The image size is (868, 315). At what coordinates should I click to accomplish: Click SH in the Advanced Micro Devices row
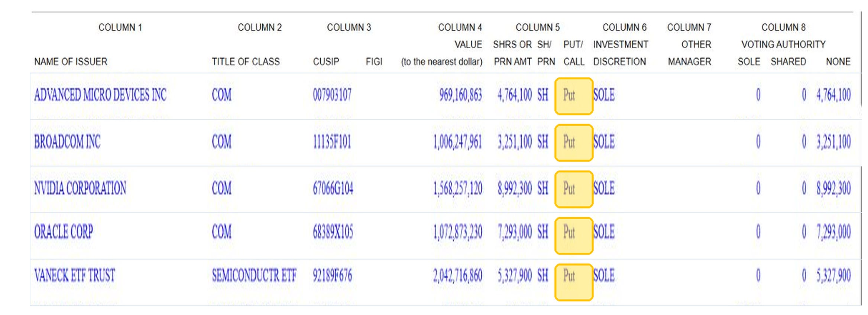(543, 95)
